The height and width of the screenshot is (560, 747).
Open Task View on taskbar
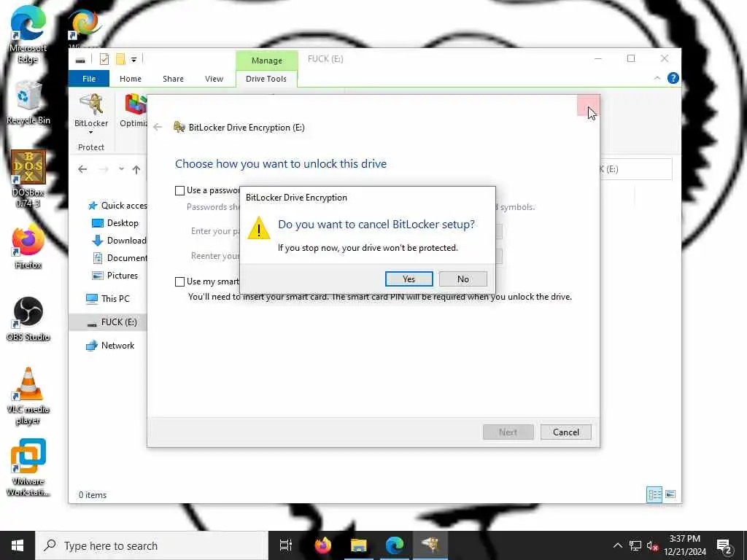coord(286,545)
